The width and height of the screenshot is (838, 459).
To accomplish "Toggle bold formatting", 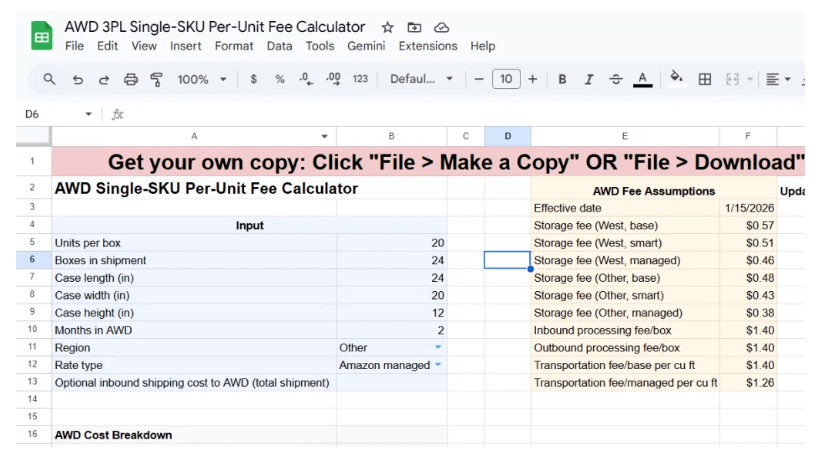I will 562,79.
